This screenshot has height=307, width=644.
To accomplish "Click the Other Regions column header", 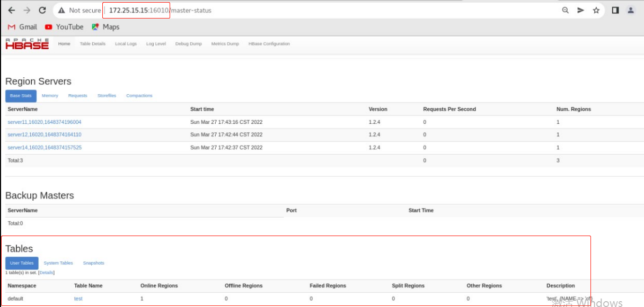I will tap(484, 286).
